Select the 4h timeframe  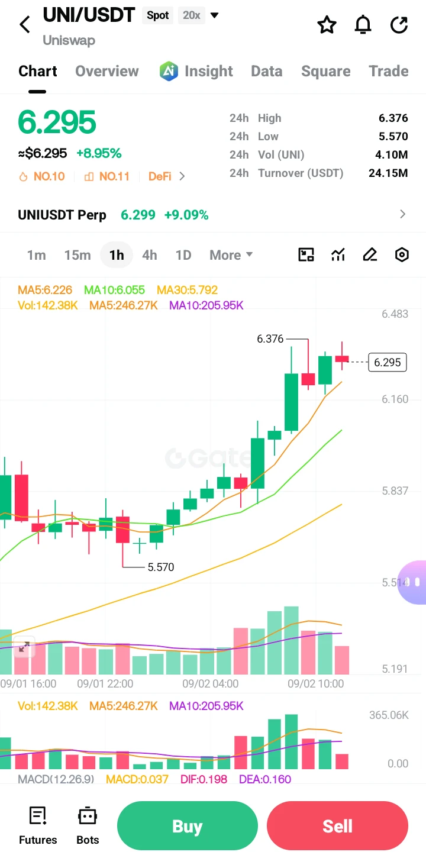tap(150, 255)
